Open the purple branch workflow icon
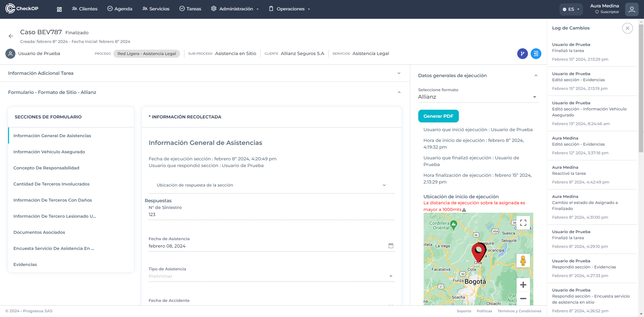Image resolution: width=644 pixels, height=317 pixels. (x=522, y=54)
